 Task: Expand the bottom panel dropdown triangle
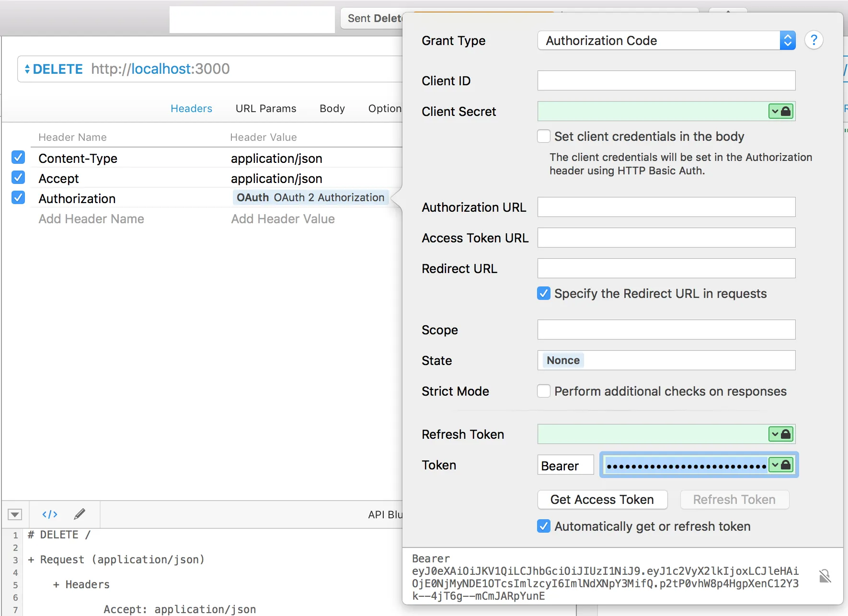(15, 514)
